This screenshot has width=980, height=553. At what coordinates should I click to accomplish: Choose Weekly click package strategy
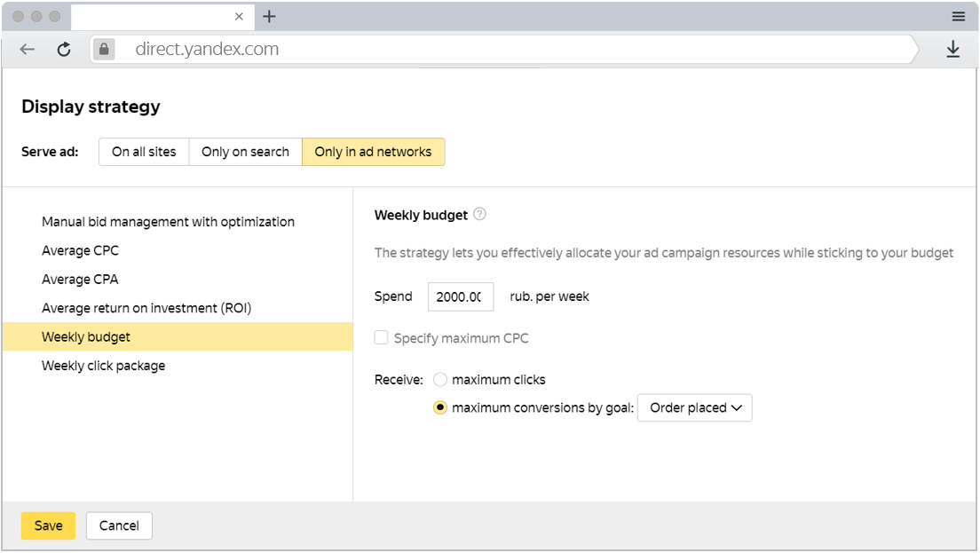pos(103,366)
